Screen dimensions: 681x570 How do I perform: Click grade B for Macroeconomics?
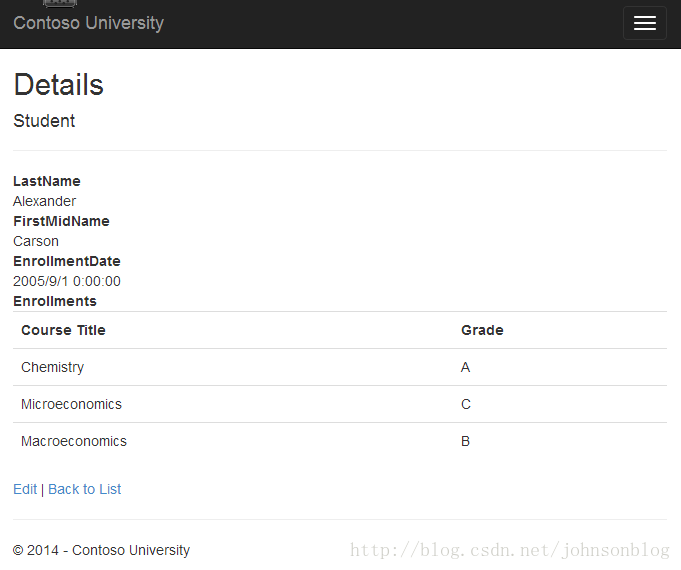pyautogui.click(x=465, y=441)
